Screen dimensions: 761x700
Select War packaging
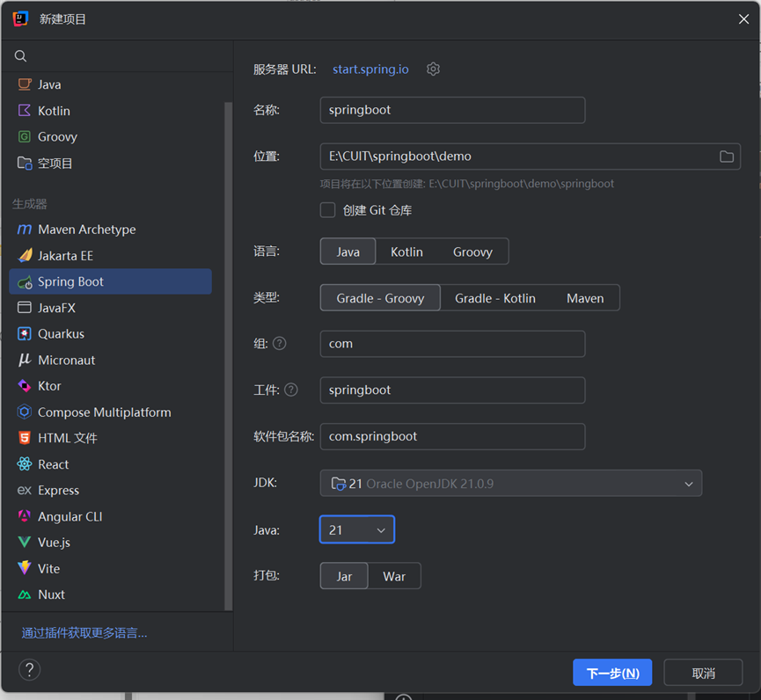click(394, 576)
